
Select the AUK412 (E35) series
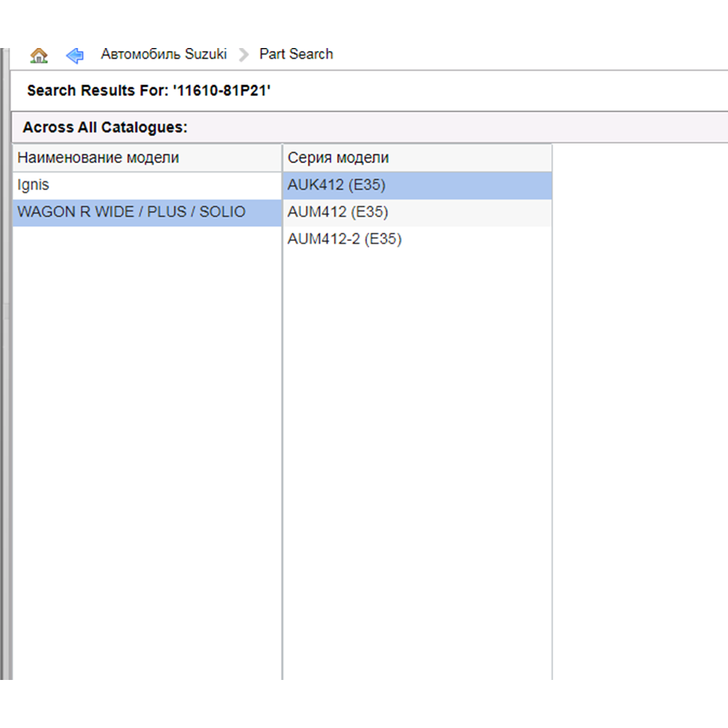pyautogui.click(x=417, y=185)
